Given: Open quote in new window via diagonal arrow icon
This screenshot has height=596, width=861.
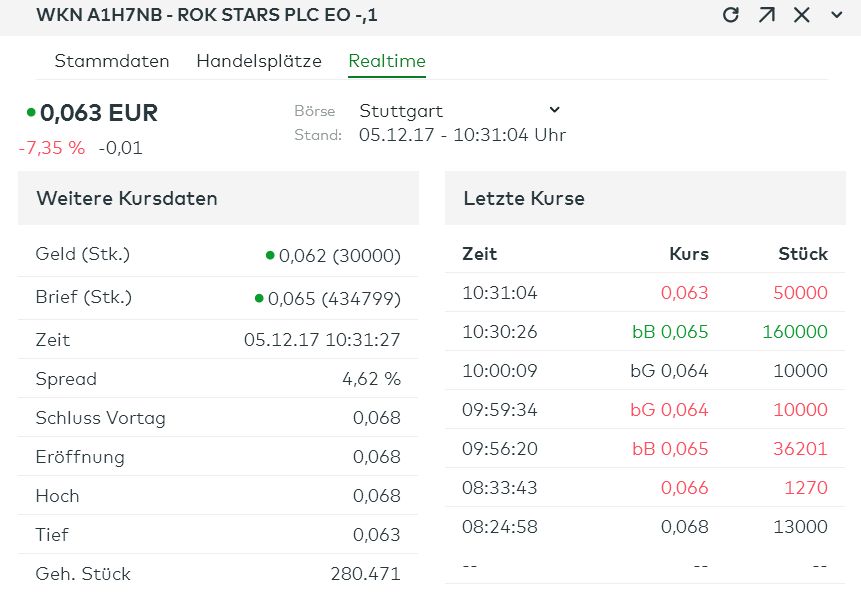Looking at the screenshot, I should (767, 15).
